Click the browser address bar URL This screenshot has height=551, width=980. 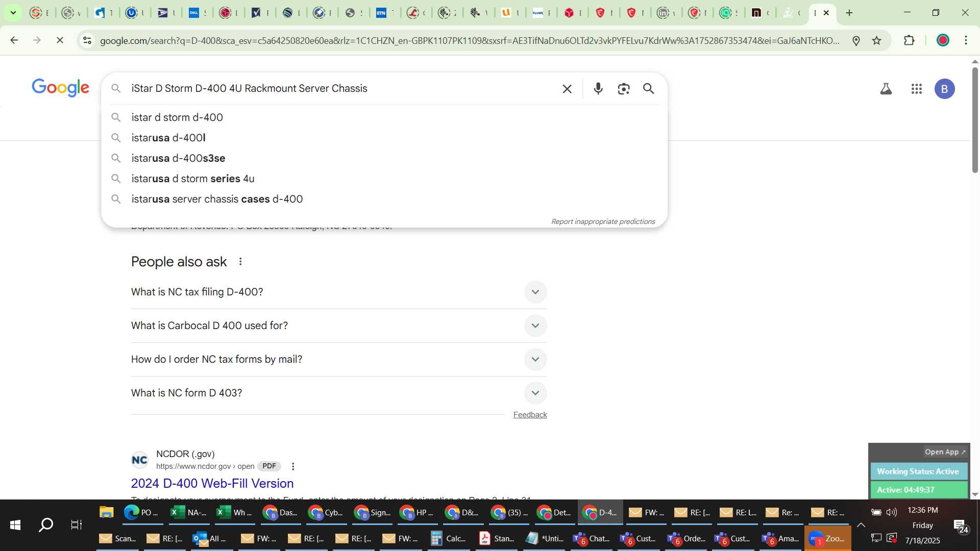[470, 40]
